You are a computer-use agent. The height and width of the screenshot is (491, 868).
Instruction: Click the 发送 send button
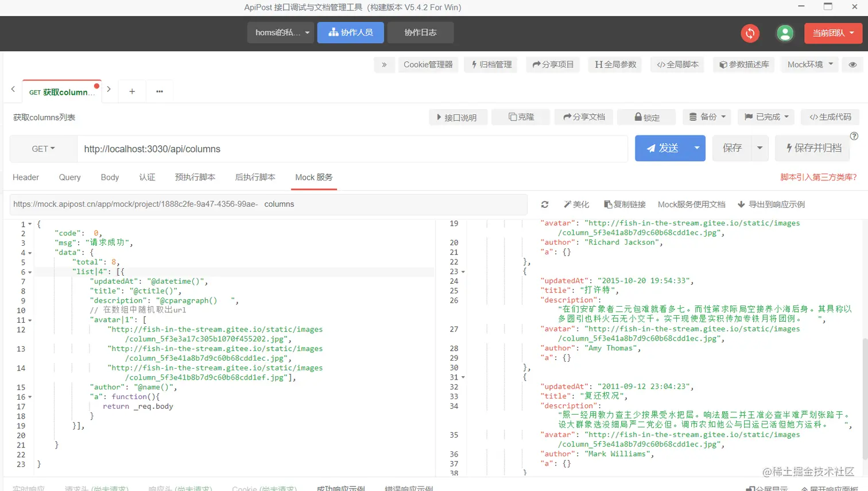662,148
